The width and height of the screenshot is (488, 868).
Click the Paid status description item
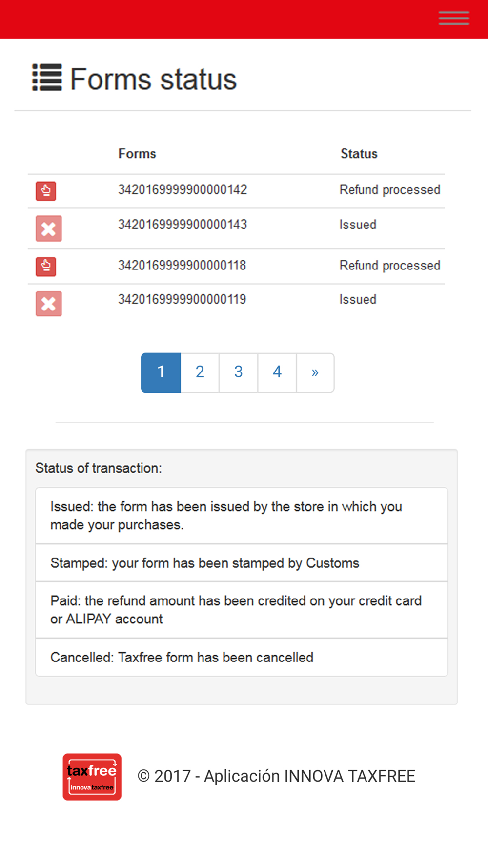(242, 610)
